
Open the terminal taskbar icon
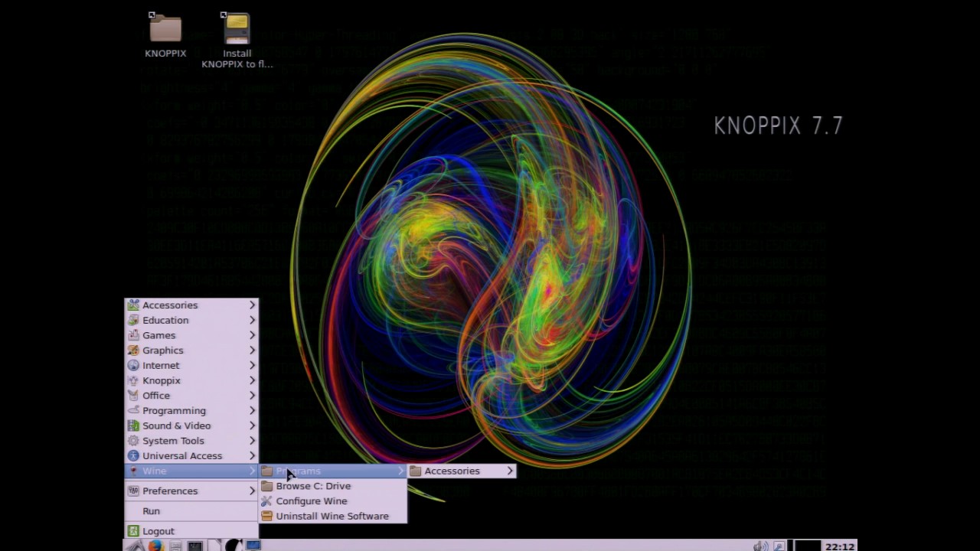(195, 546)
